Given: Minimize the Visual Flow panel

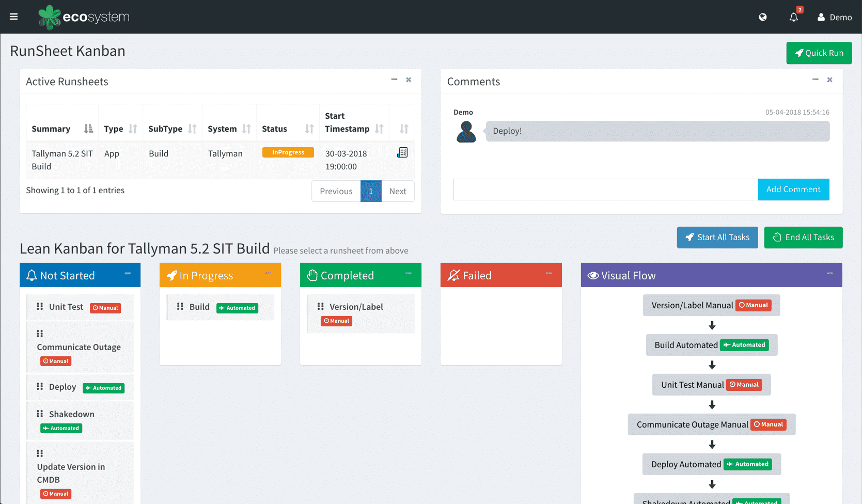Looking at the screenshot, I should [x=829, y=273].
